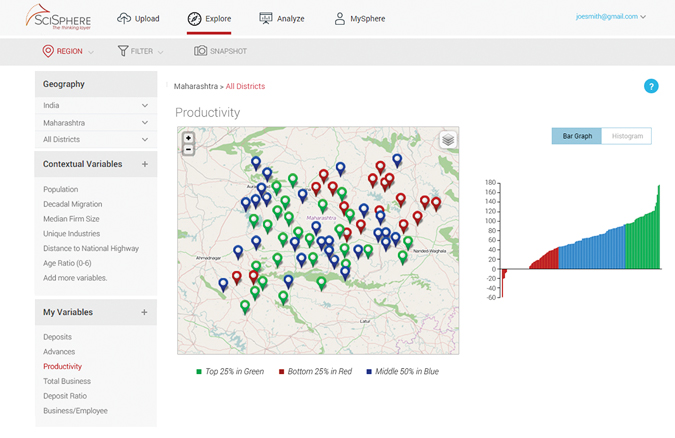Click the Upload cloud icon

124,18
